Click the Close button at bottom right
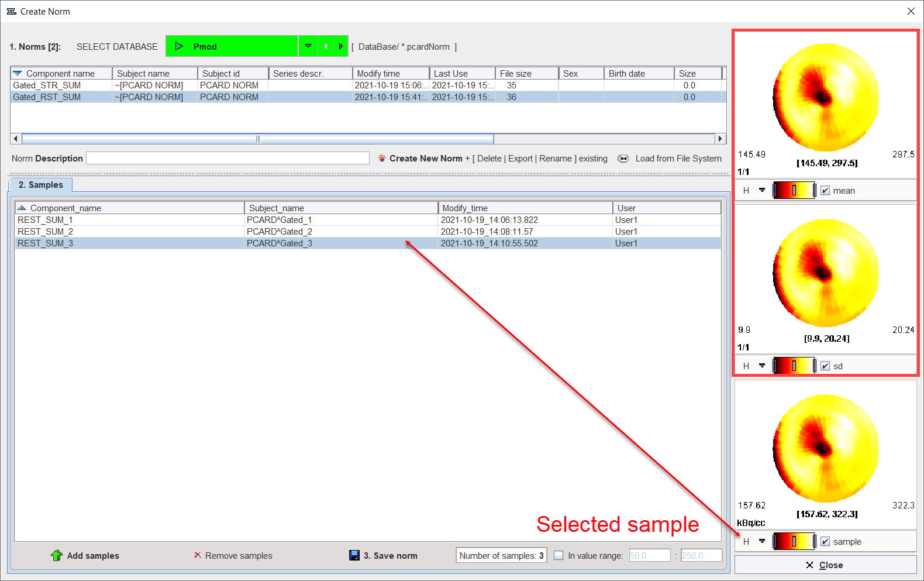This screenshot has height=581, width=924. click(825, 565)
